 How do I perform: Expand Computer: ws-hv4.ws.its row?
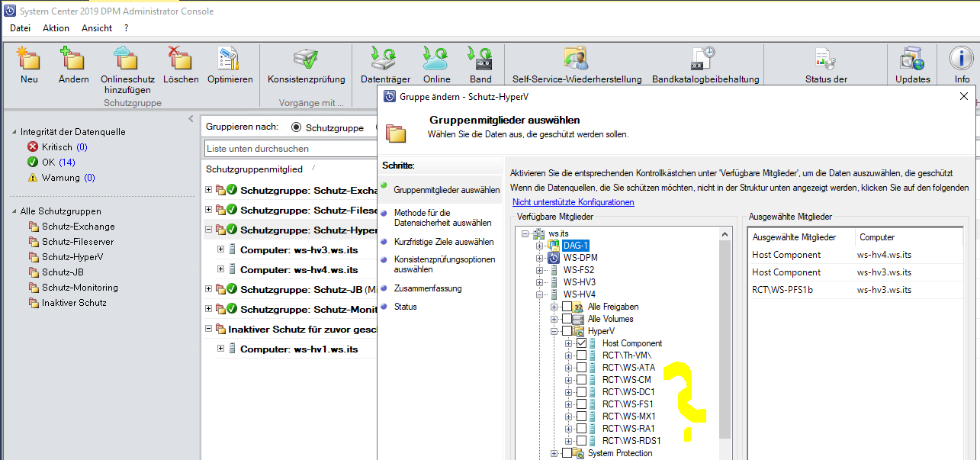(221, 269)
